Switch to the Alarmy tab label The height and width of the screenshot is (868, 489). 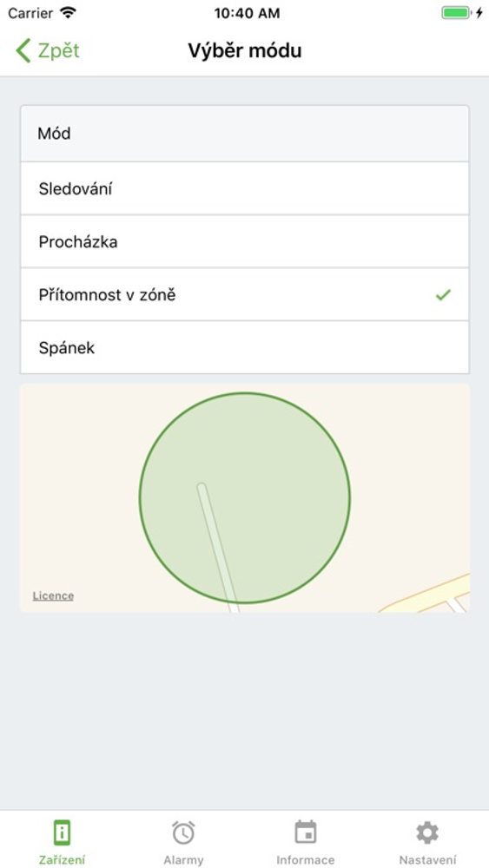pyautogui.click(x=183, y=859)
